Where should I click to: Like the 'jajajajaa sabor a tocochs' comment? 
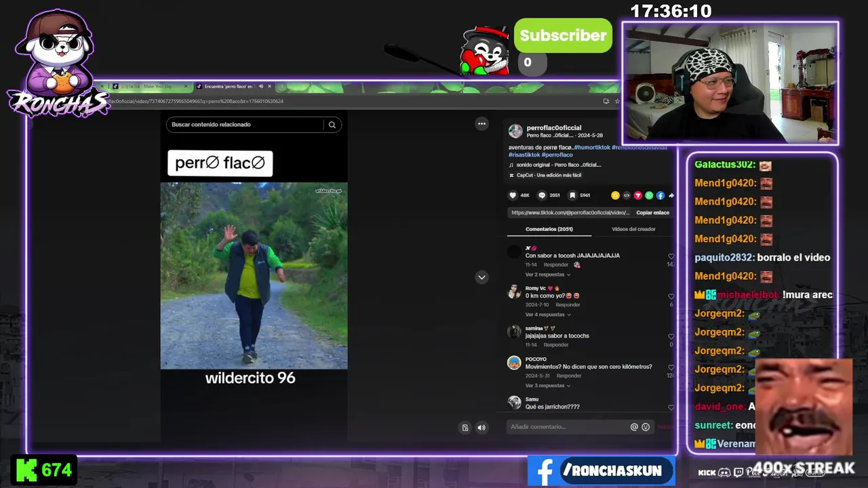671,337
